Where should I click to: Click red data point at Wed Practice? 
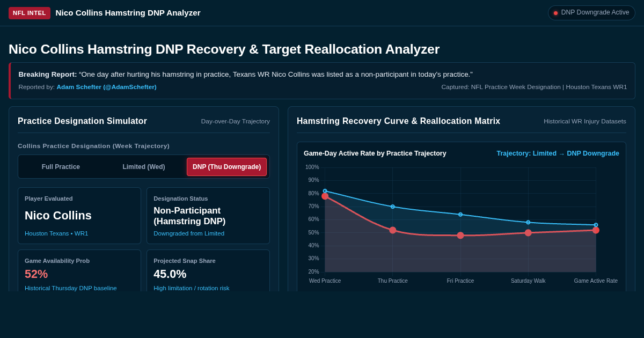point(325,196)
